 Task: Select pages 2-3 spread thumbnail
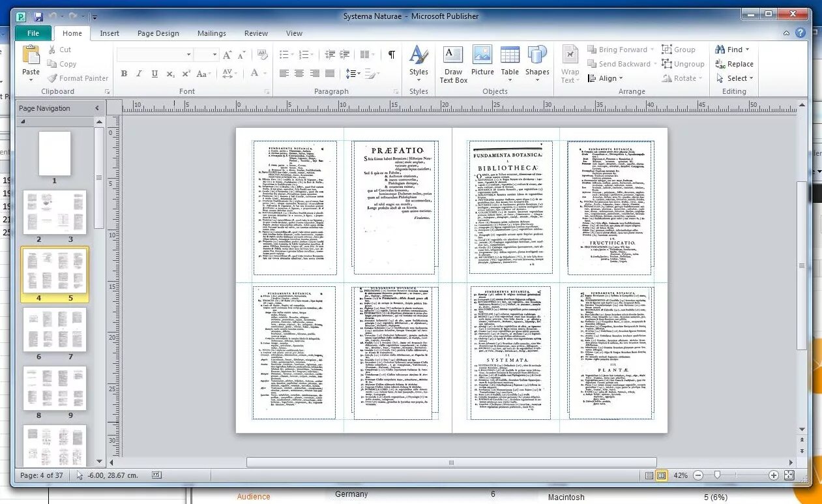click(54, 213)
